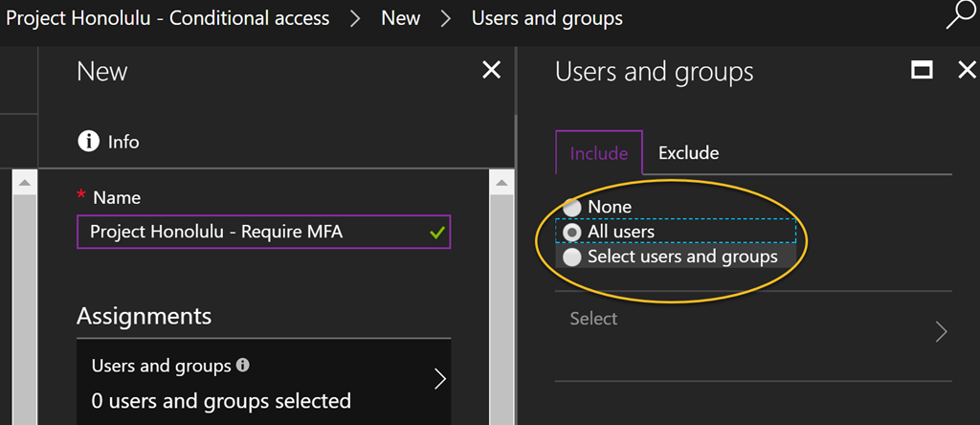980x425 pixels.
Task: Click up arrow on left scrollbar
Action: [x=24, y=183]
